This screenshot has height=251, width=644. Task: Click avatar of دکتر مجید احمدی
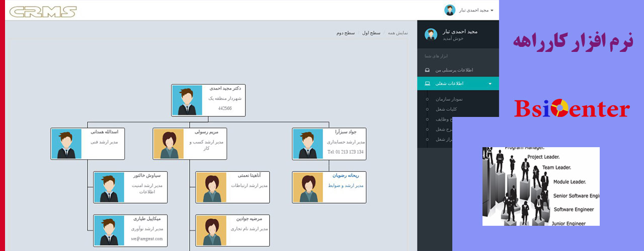[187, 100]
